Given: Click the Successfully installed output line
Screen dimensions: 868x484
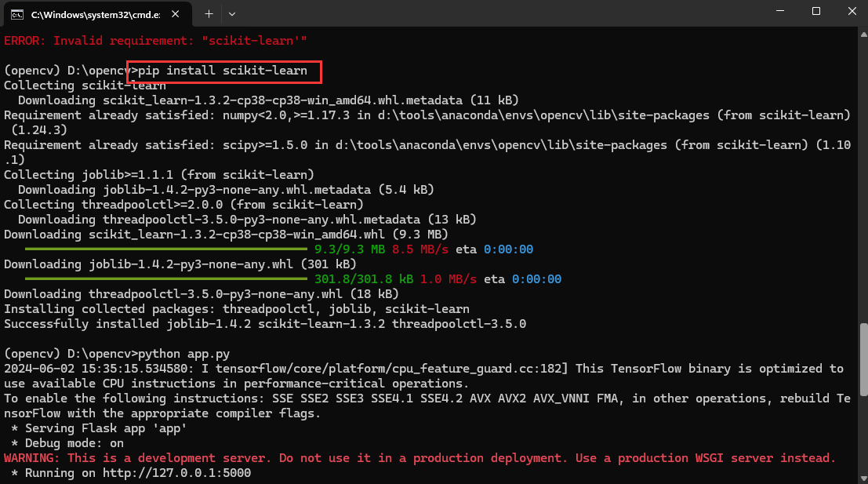Looking at the screenshot, I should point(264,323).
